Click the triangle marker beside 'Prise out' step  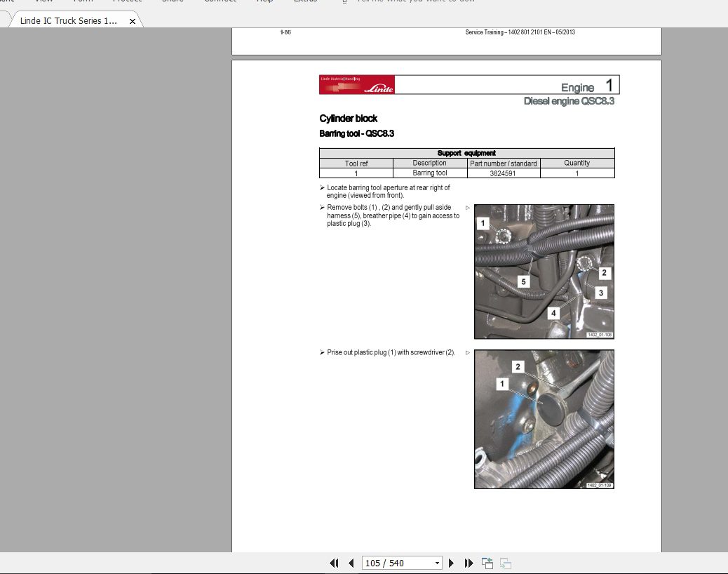[468, 352]
